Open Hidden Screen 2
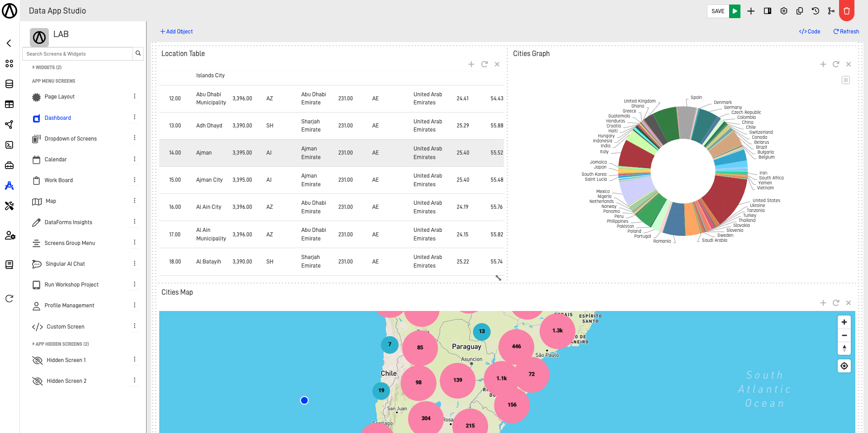 66,381
